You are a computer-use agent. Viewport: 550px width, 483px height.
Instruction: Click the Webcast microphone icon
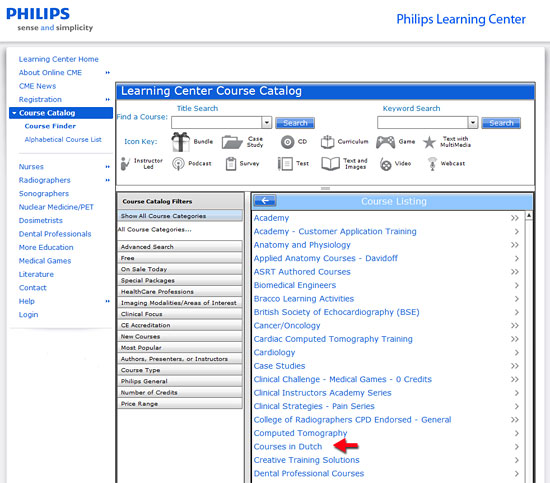[432, 164]
